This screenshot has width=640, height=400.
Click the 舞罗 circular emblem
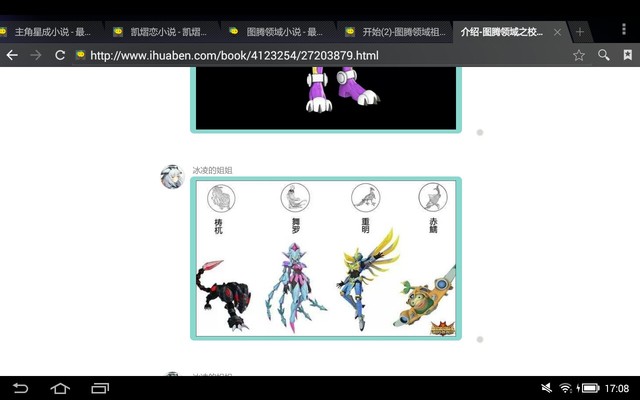(x=295, y=197)
